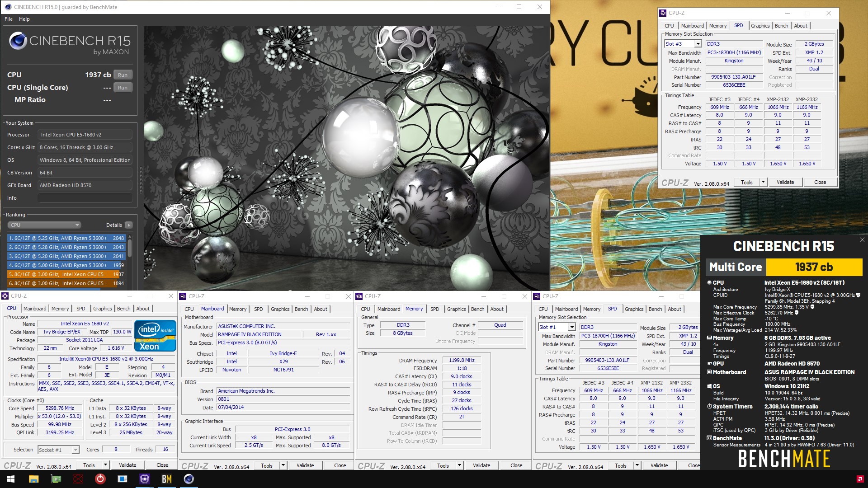
Task: Click the System Timers stopwatch icon
Action: coord(709,406)
